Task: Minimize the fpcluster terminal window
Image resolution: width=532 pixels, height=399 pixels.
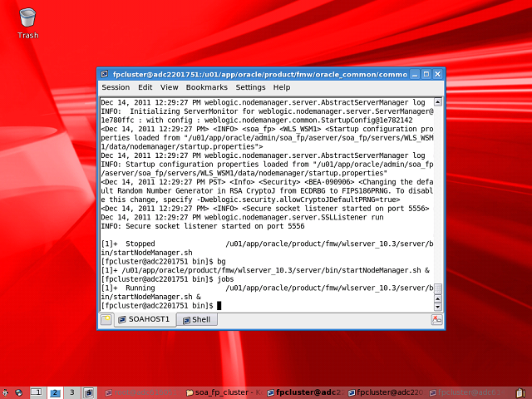Action: click(x=415, y=74)
